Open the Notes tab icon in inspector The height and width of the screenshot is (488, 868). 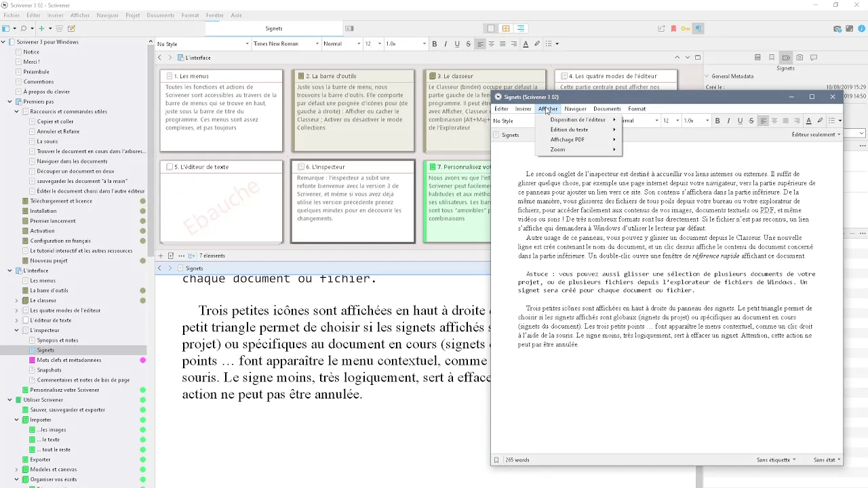pyautogui.click(x=757, y=58)
